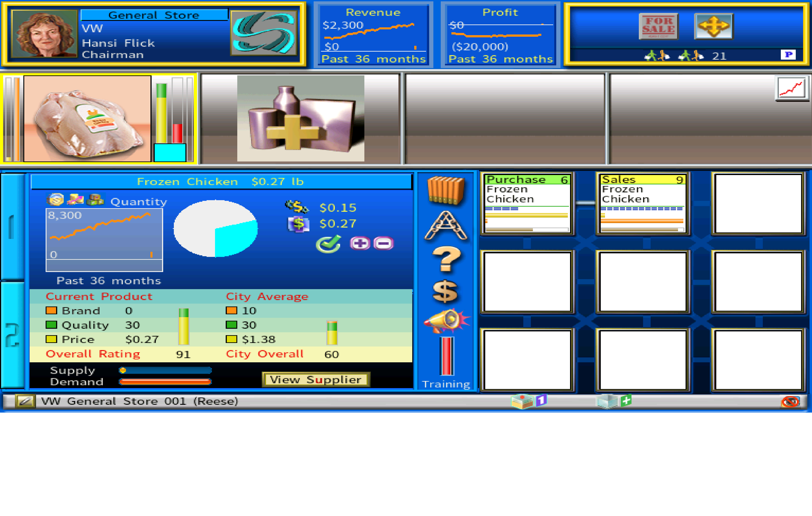Click the green boxes icon above Quantity graph
Image resolution: width=812 pixels, height=516 pixels.
(95, 200)
